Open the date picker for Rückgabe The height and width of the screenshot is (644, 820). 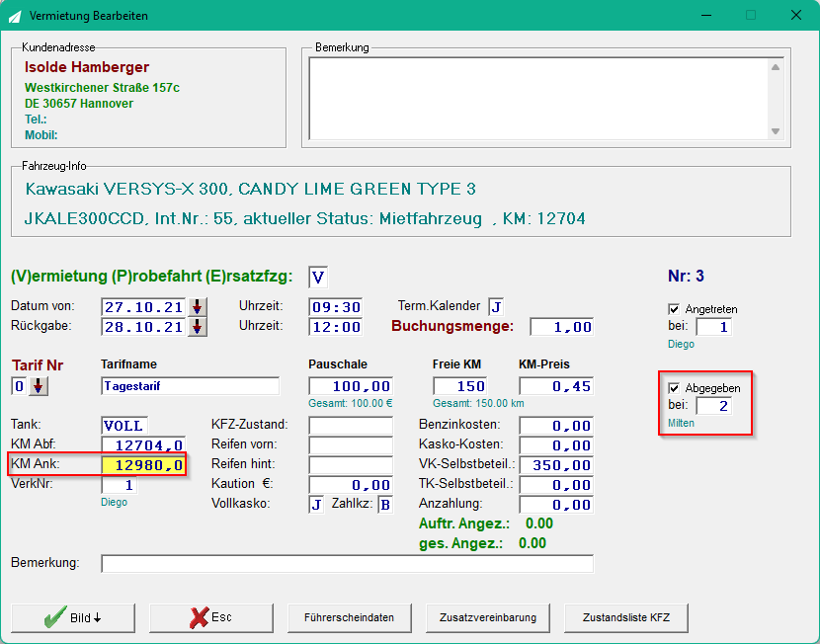198,327
